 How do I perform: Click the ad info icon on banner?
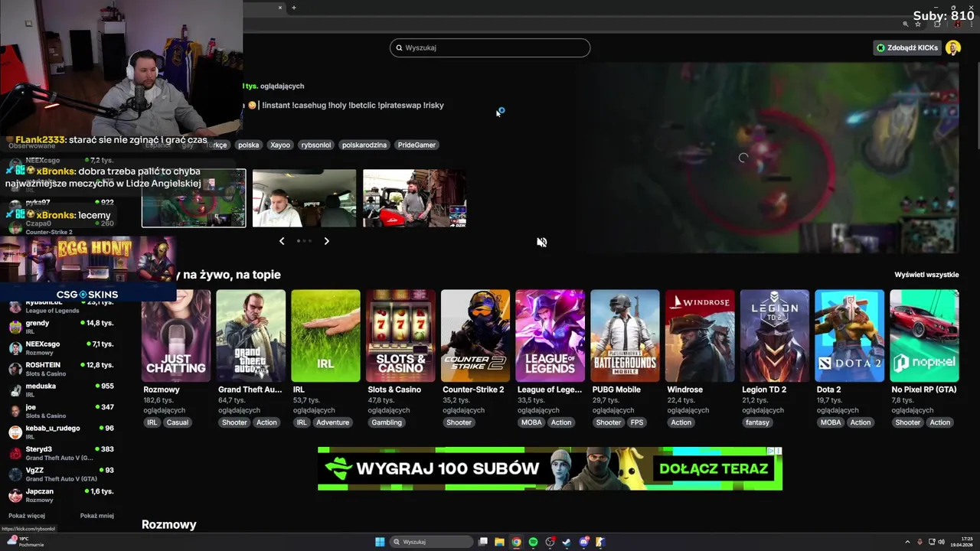[772, 451]
